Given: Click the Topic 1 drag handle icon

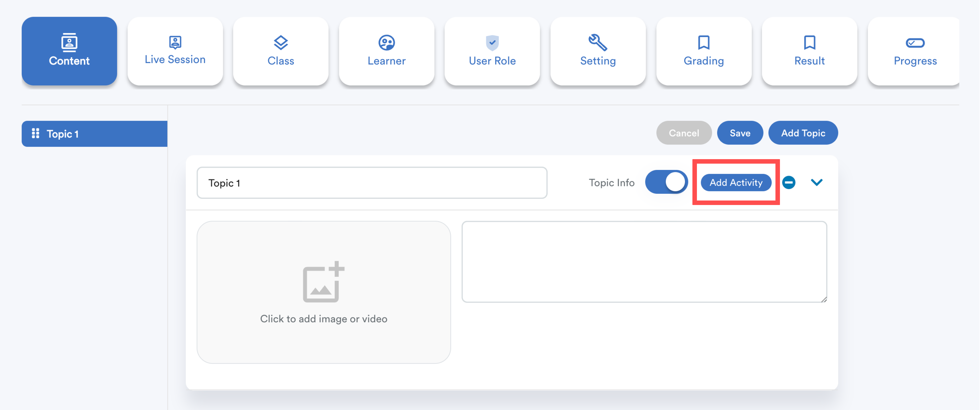Looking at the screenshot, I should [35, 133].
